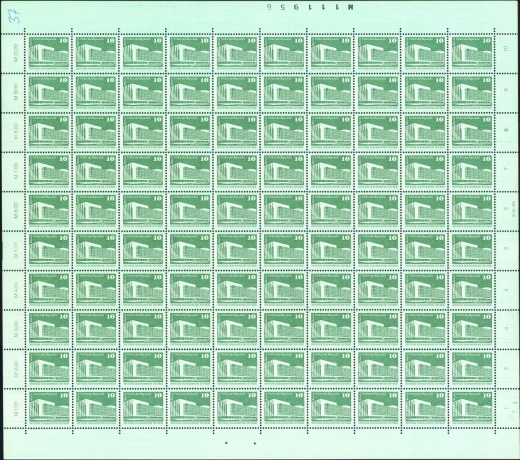
Task: Click the right black dot in bottom margin
Action: (255, 443)
